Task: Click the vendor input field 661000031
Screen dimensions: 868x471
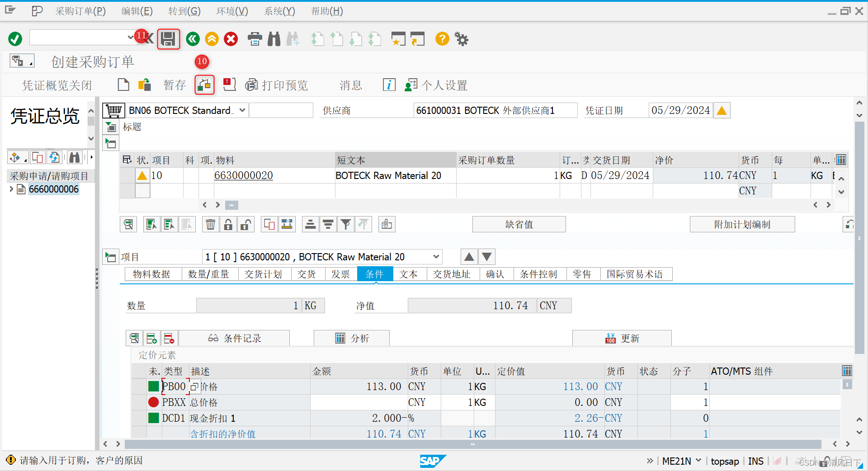Action: click(x=495, y=110)
